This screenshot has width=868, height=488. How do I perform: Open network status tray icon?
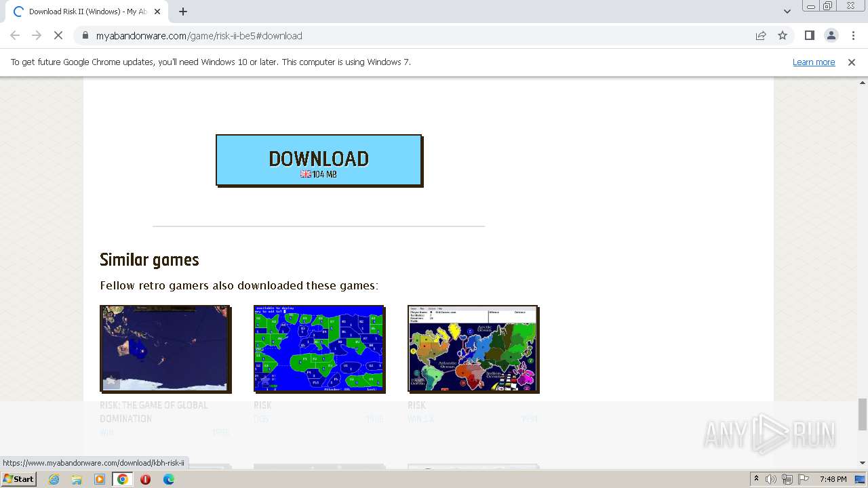[787, 479]
